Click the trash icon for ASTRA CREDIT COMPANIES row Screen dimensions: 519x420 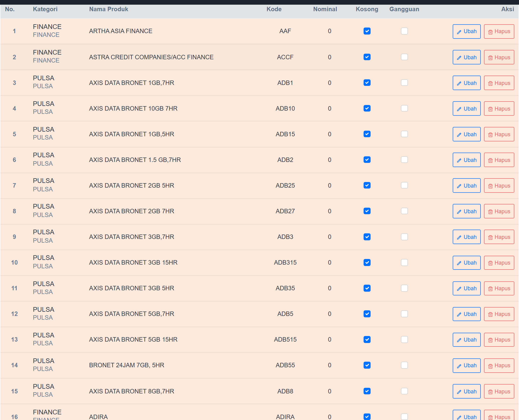pos(490,58)
